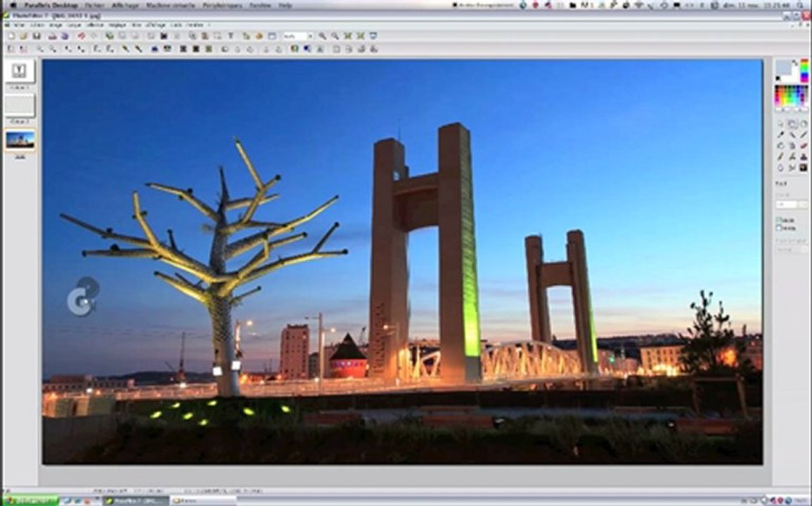Open PhotoFiltre Fichier menu
812x506 pixels.
click(x=19, y=25)
